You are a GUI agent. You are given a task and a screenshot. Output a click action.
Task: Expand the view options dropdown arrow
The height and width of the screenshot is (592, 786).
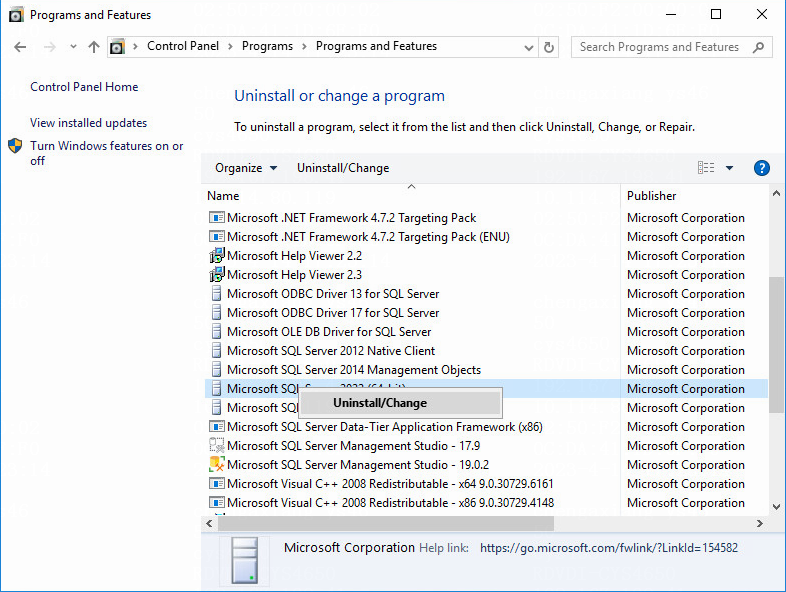click(x=729, y=168)
